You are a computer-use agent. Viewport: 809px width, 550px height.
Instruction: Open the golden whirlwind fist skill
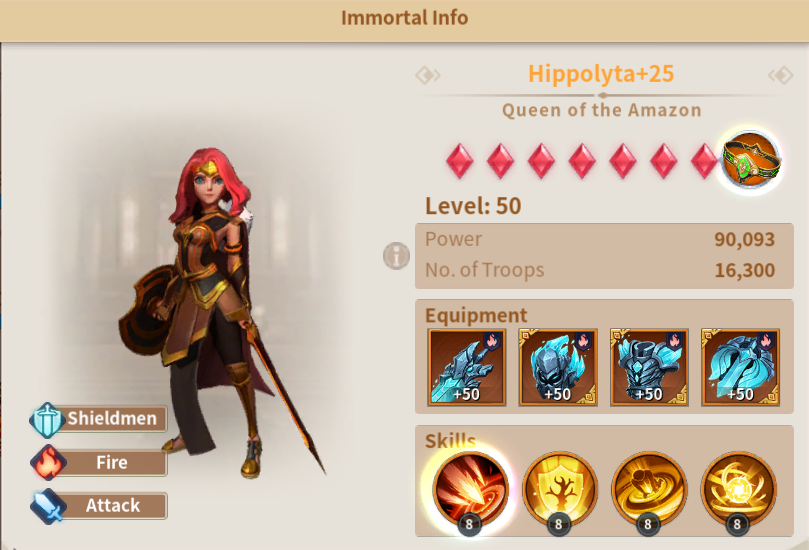[x=649, y=489]
